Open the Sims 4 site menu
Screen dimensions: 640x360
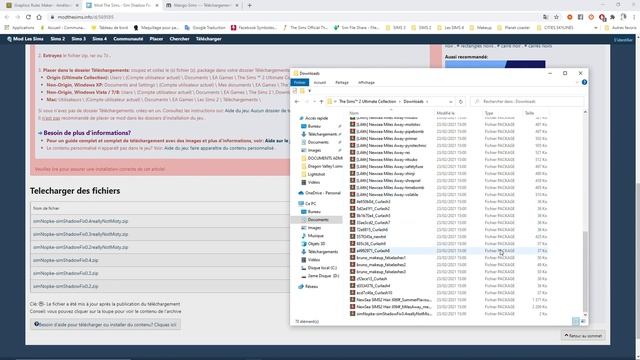click(100, 39)
